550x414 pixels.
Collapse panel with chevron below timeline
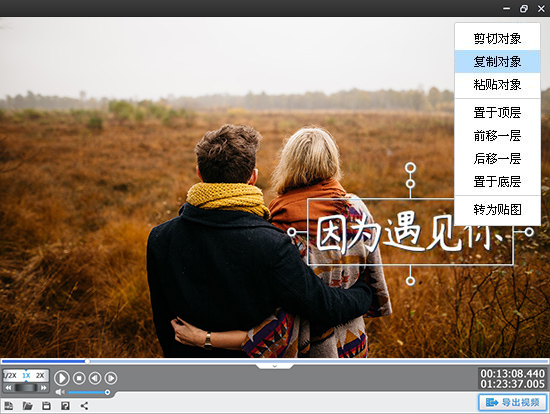[x=275, y=366]
